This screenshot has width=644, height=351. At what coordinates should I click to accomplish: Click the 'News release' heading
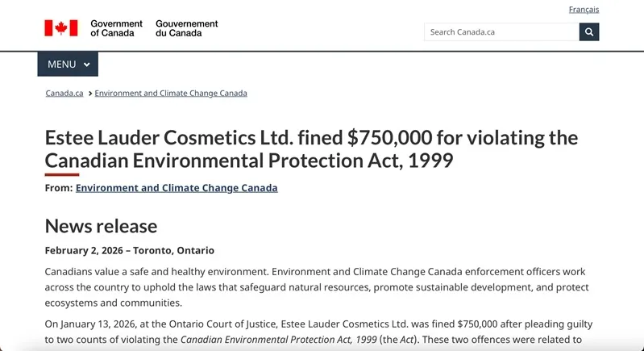click(x=101, y=226)
